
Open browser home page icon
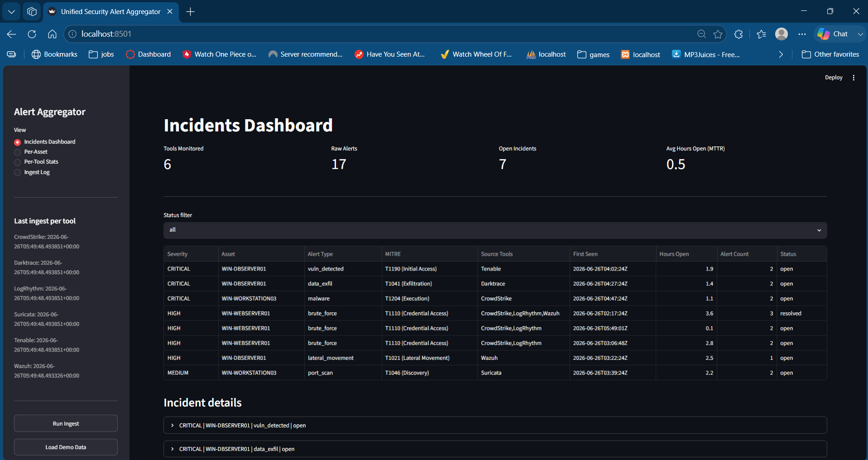pyautogui.click(x=52, y=34)
